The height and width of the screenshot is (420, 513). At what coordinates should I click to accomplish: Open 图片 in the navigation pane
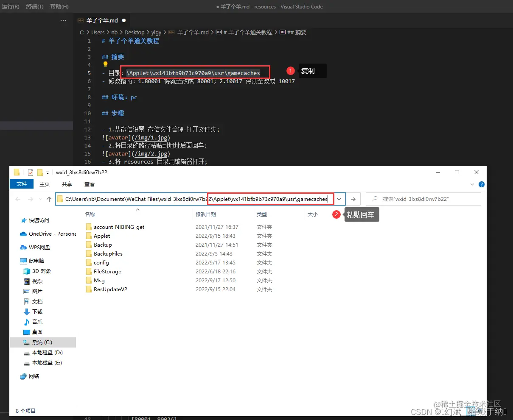37,292
